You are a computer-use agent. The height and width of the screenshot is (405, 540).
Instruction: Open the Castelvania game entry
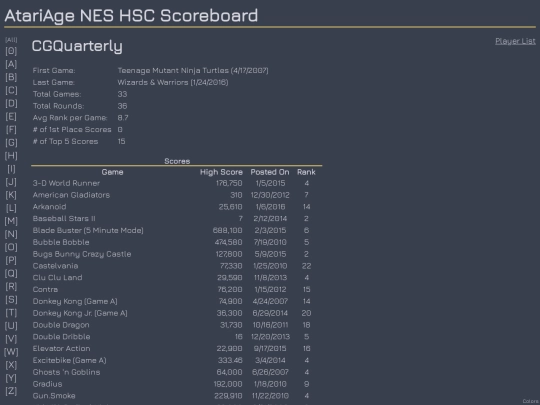click(55, 266)
